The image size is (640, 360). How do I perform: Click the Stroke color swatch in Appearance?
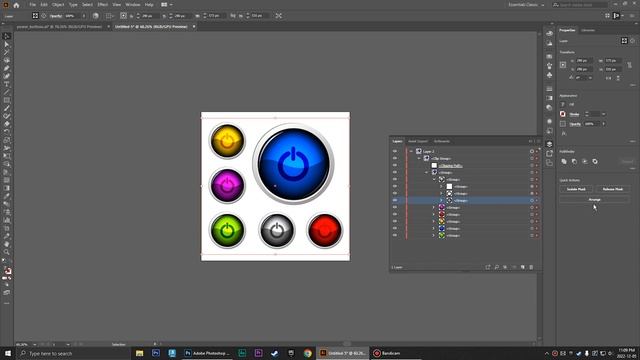coord(563,114)
